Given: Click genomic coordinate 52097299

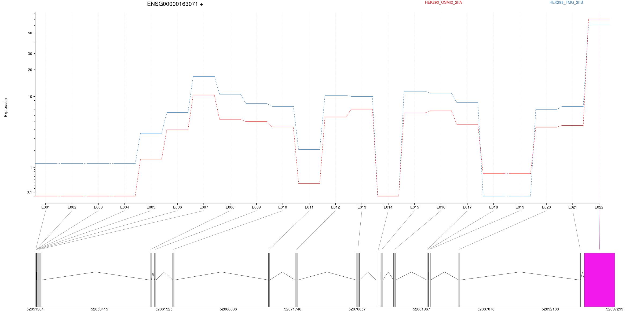Looking at the screenshot, I should coord(615,309).
